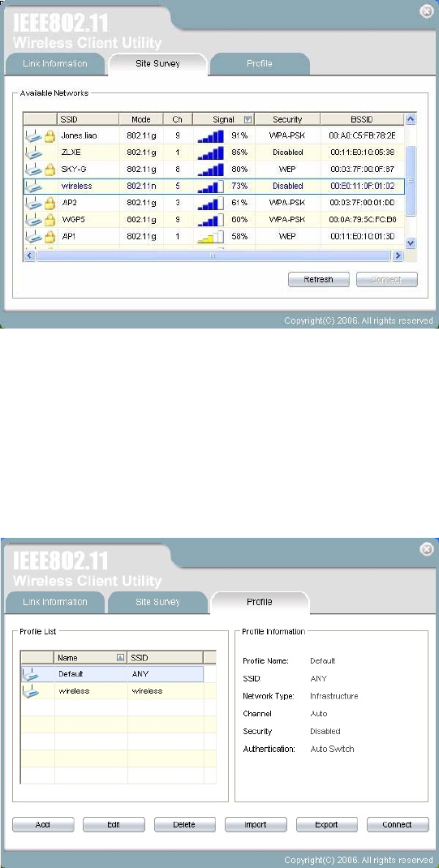Sort networks by SSID column header
439x868 pixels.
coord(88,119)
